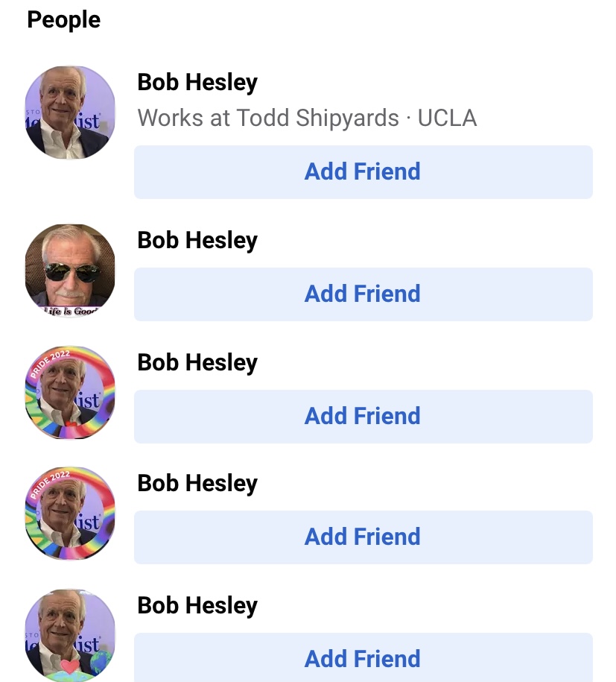Image resolution: width=616 pixels, height=682 pixels.
Task: Click Add Friend on the third result
Action: (363, 416)
